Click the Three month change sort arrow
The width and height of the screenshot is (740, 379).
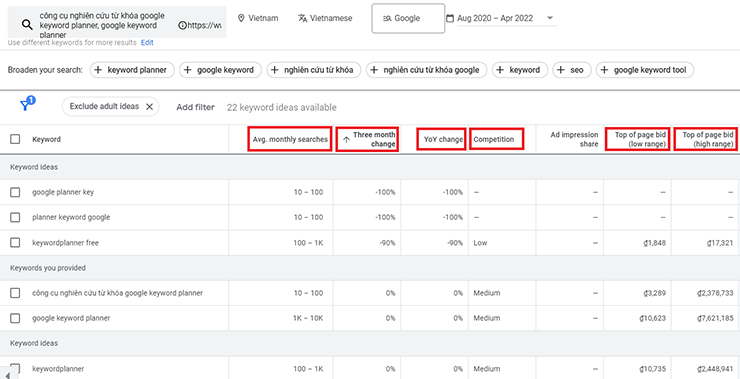346,139
